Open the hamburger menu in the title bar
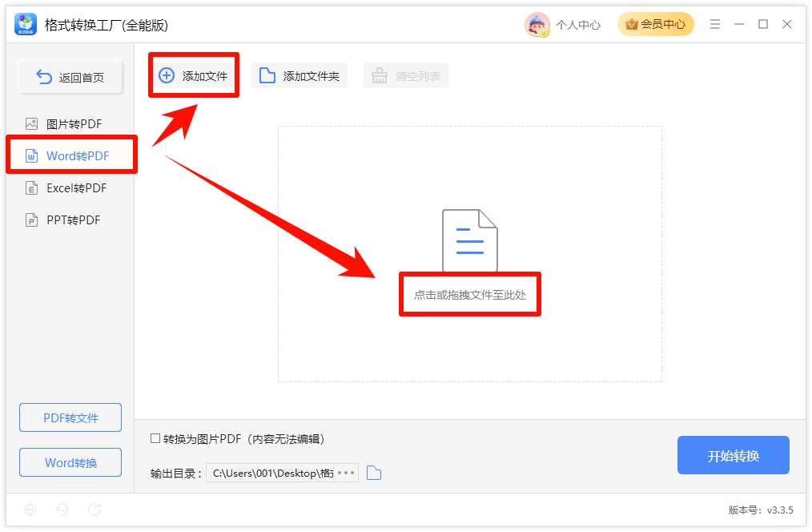 coord(714,24)
